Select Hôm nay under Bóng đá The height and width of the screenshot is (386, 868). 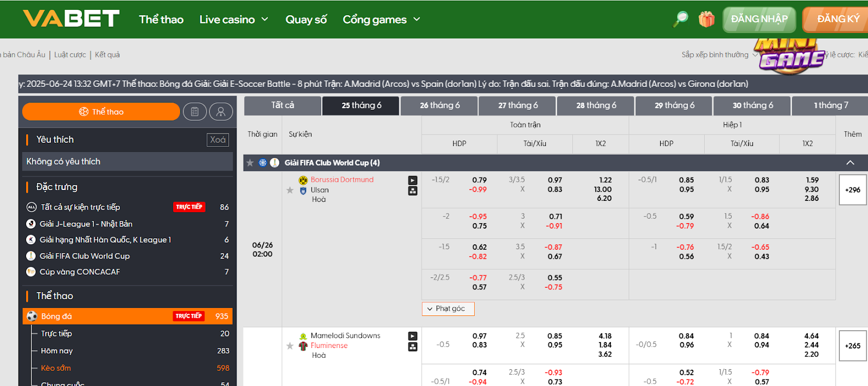click(x=133, y=351)
